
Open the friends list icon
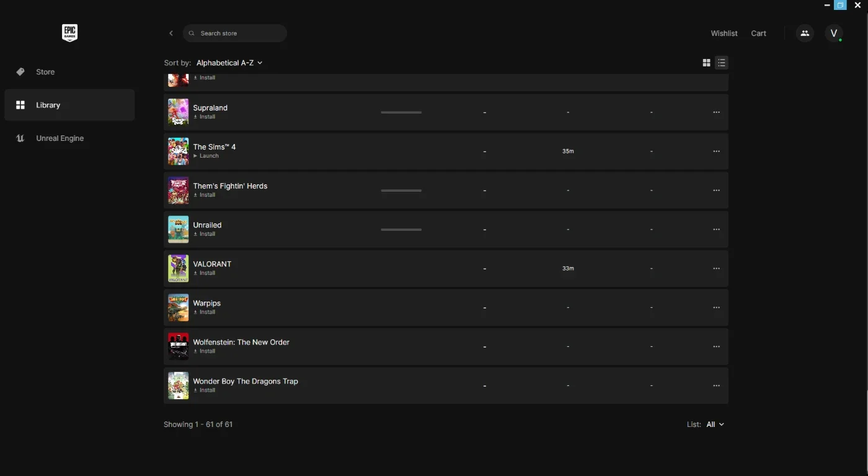pos(805,34)
